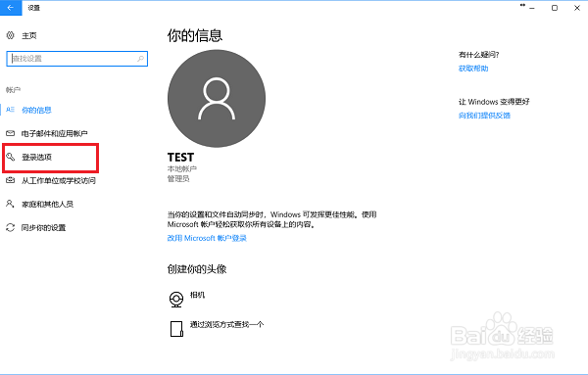The image size is (588, 375).
Task: Click the envelope icon for email accounts
Action: click(11, 133)
